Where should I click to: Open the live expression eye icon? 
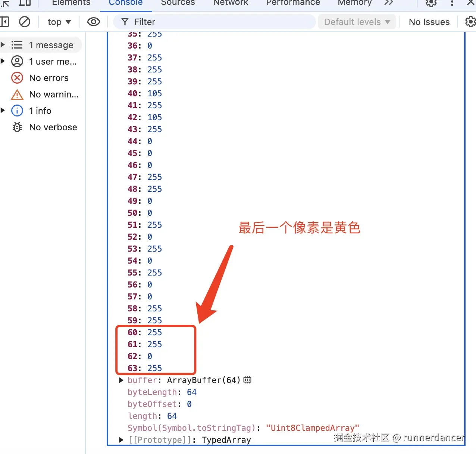point(94,22)
